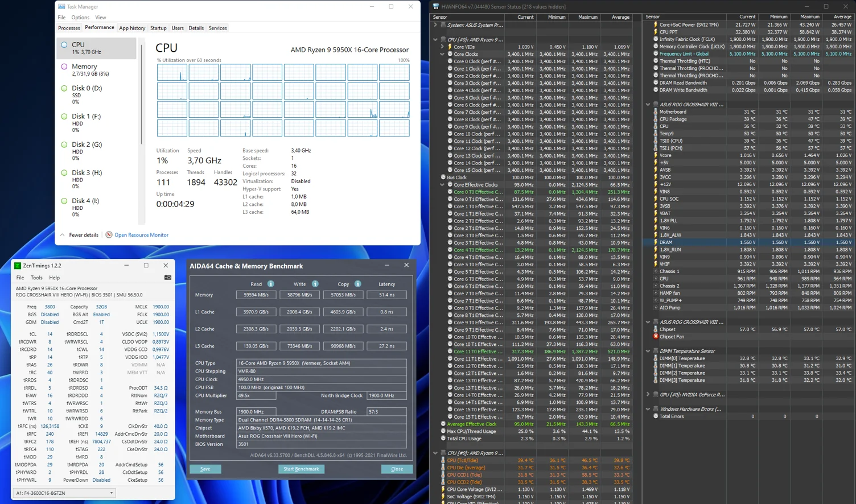Viewport: 856px width, 504px height.
Task: Switch to the Processes tab in Task Manager
Action: click(69, 28)
